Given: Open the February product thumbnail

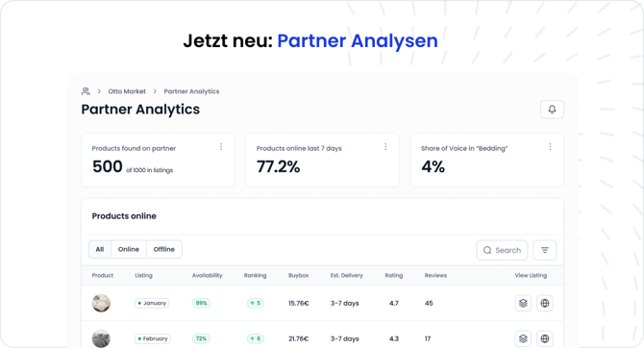Looking at the screenshot, I should tap(101, 338).
